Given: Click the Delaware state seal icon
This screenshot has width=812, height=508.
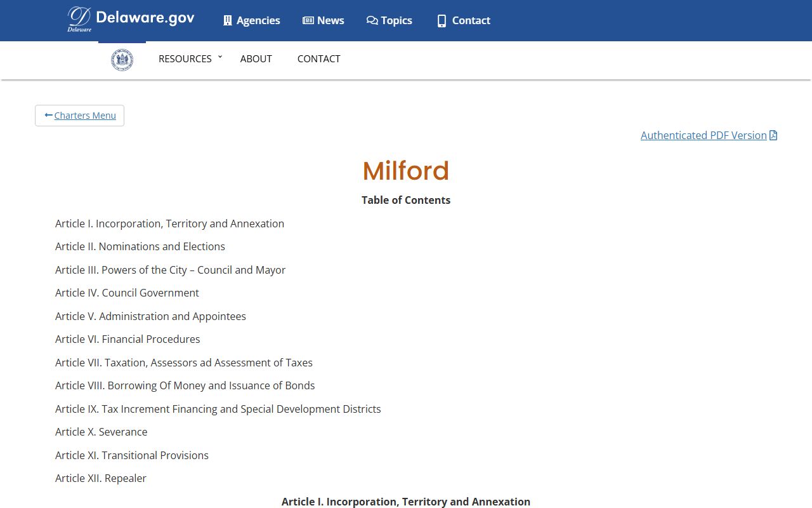Looking at the screenshot, I should coord(122,60).
